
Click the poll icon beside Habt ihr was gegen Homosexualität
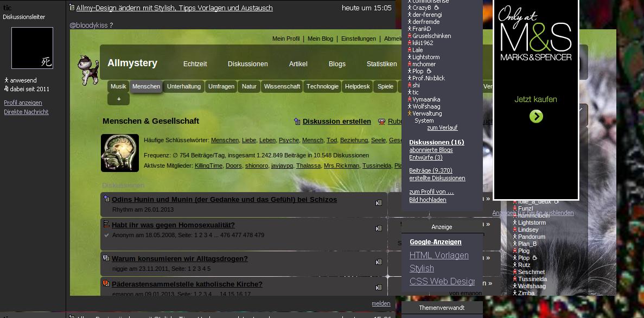[106, 224]
